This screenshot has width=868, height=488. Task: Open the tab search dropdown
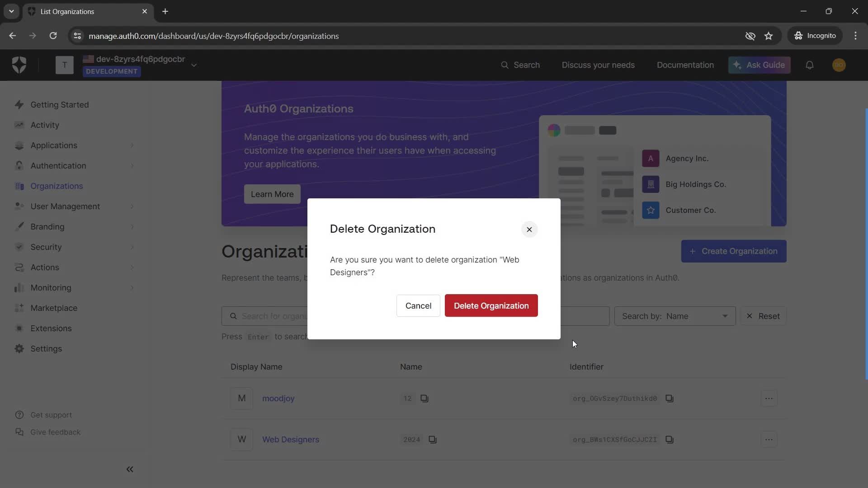pyautogui.click(x=11, y=11)
